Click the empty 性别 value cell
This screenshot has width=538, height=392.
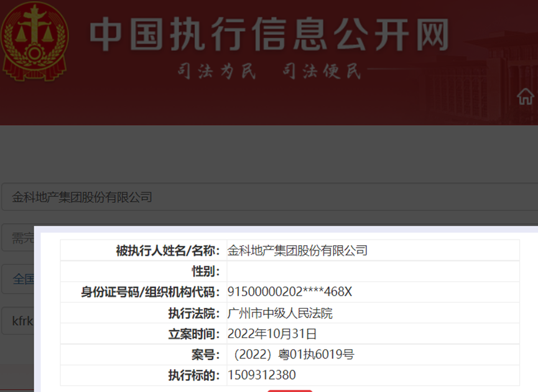point(373,271)
